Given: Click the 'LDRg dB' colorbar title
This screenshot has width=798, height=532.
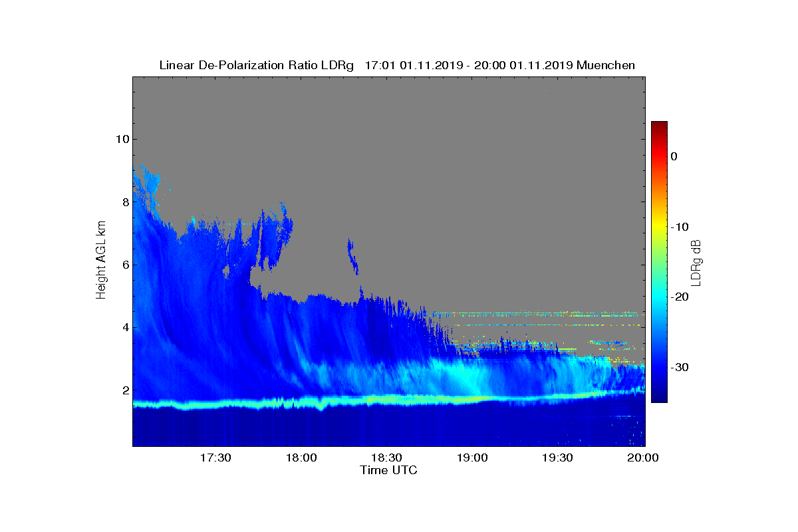Looking at the screenshot, I should pyautogui.click(x=696, y=262).
